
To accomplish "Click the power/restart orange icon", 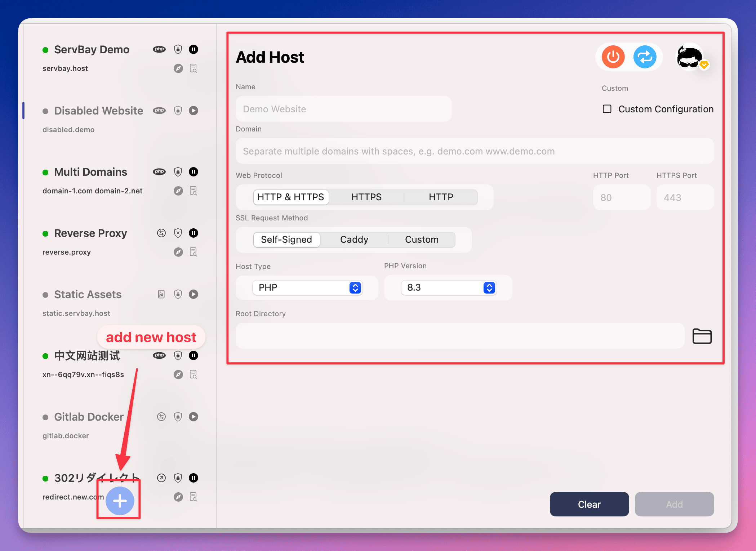I will point(613,57).
